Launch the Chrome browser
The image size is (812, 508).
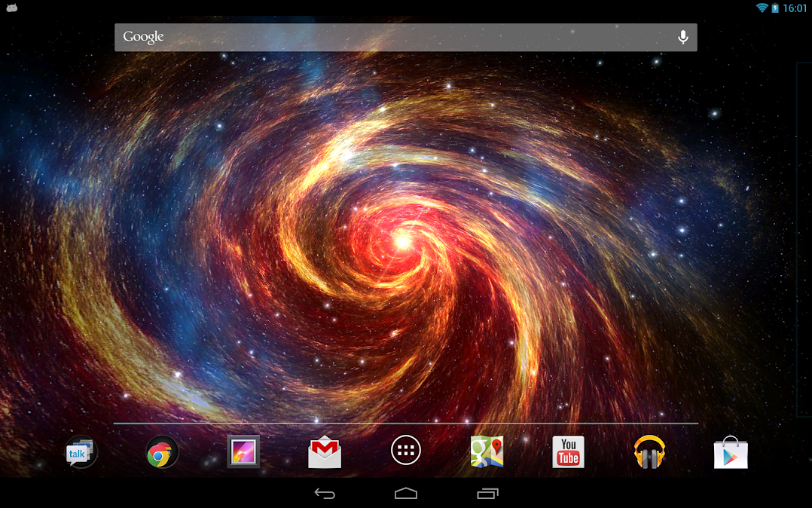point(162,452)
